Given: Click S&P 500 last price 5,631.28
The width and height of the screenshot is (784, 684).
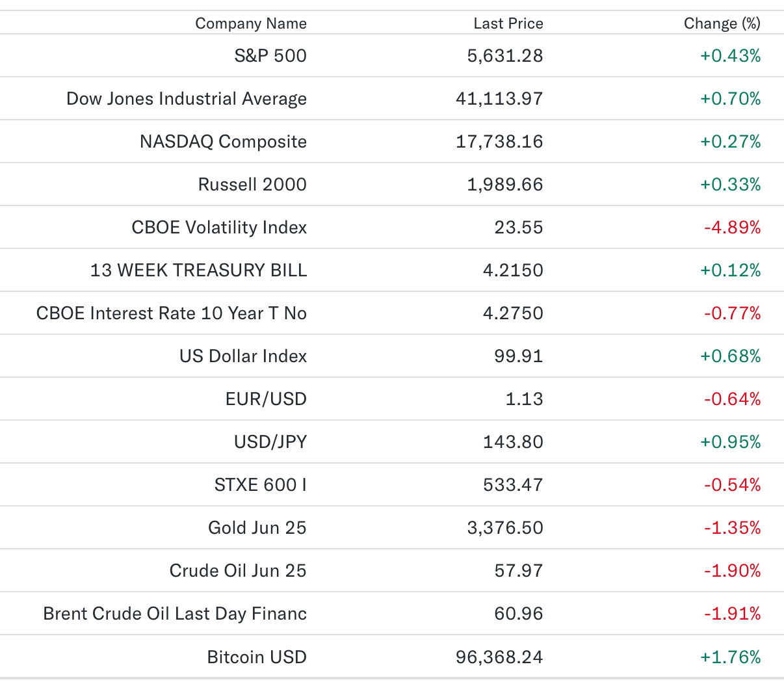Looking at the screenshot, I should [505, 56].
